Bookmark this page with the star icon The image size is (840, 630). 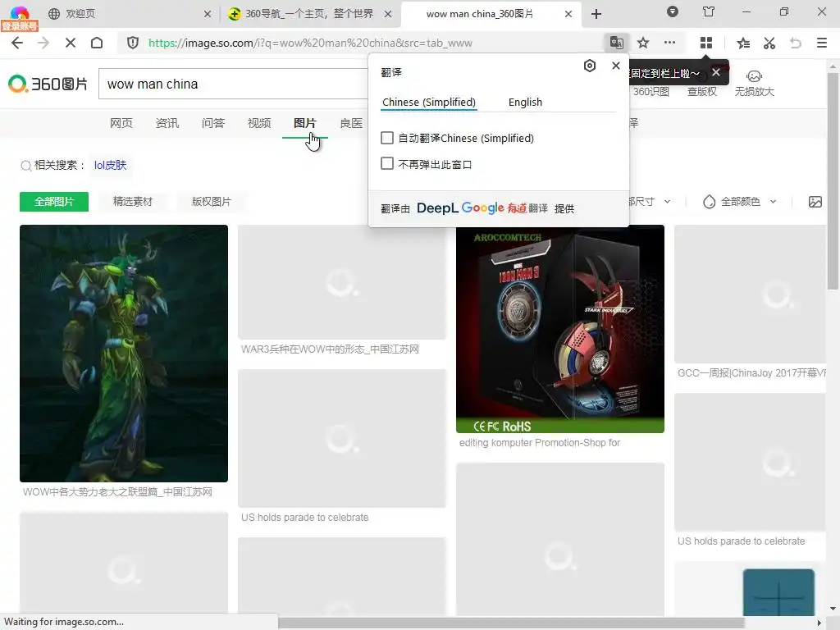click(x=643, y=43)
